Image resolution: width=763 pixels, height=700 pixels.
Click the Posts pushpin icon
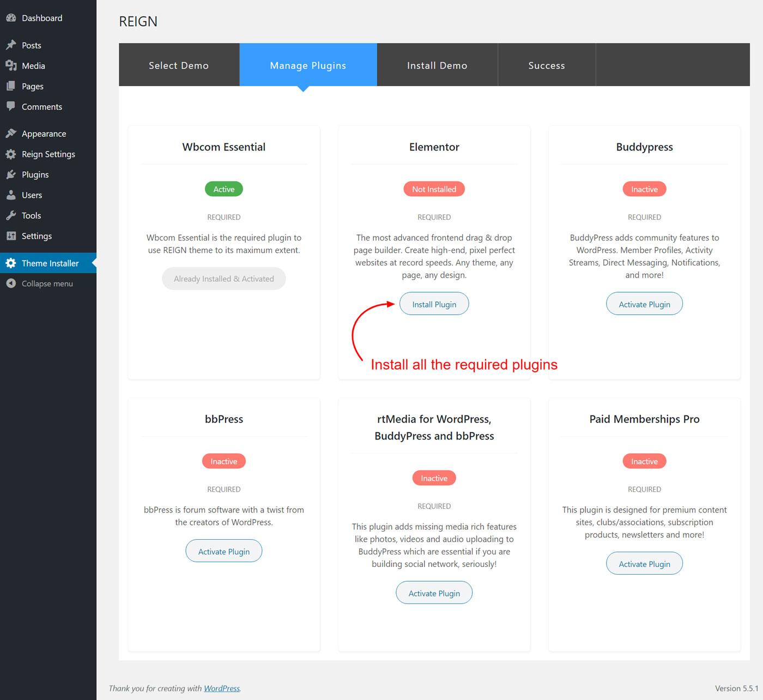(11, 45)
